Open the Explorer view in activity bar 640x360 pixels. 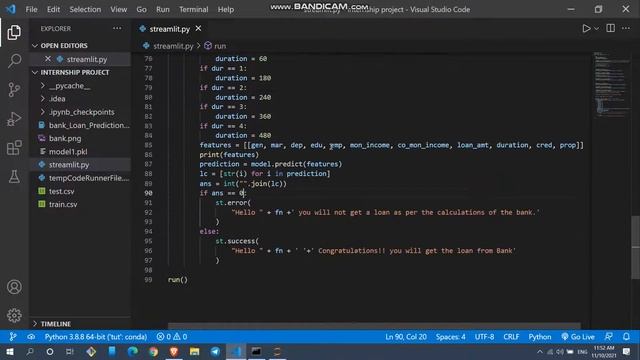(x=14, y=33)
